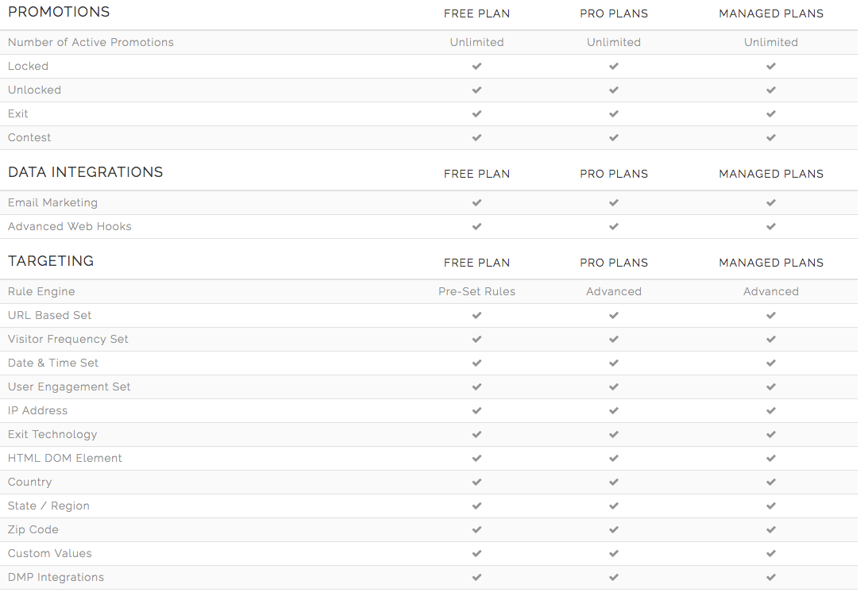Image resolution: width=868 pixels, height=596 pixels.
Task: Click the Managed Plans checkmark for Unlocked
Action: (771, 90)
